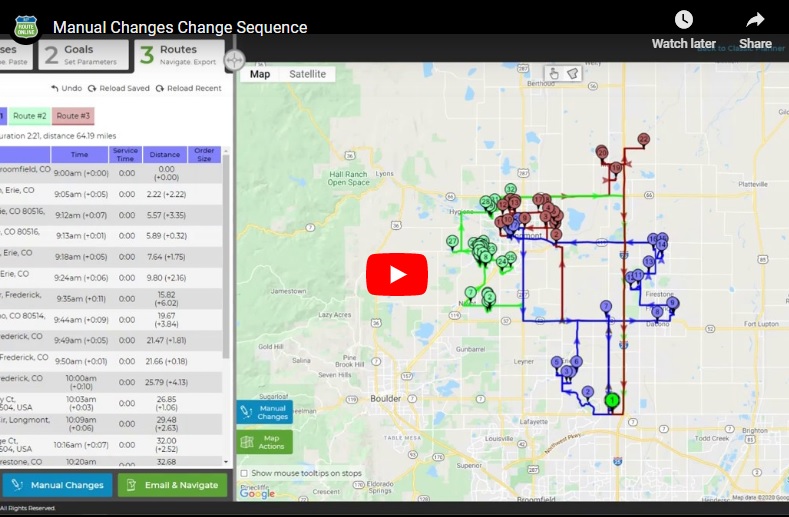Open the Route Online channel logo
Viewport: 789px width, 517px height.
click(26, 27)
